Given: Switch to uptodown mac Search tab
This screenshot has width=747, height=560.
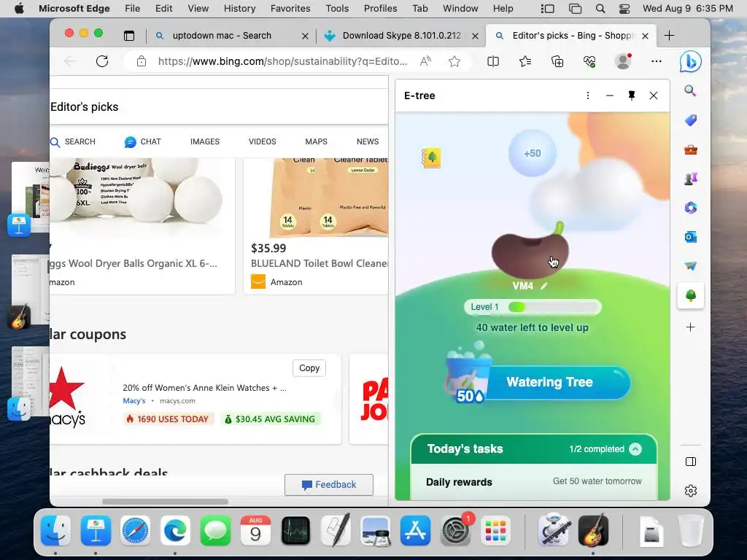Looking at the screenshot, I should (222, 36).
